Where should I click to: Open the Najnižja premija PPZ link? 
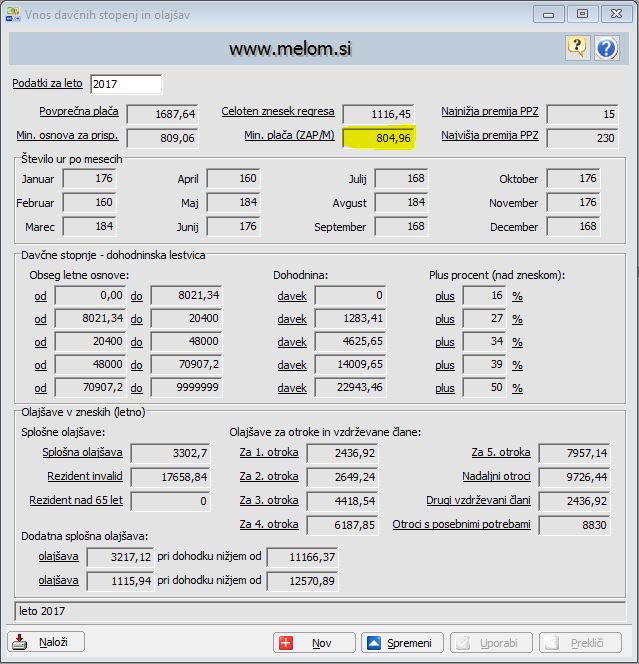coord(490,113)
